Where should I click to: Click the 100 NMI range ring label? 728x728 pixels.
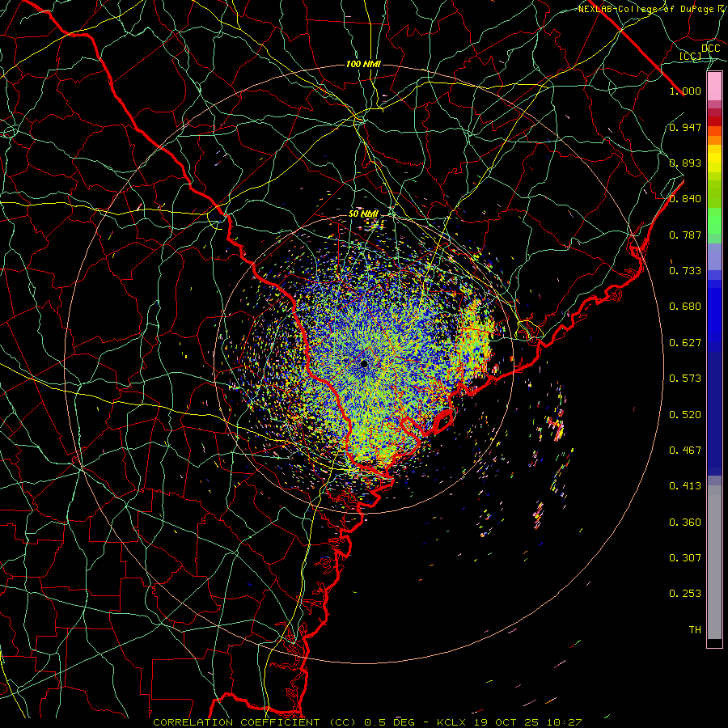point(363,64)
